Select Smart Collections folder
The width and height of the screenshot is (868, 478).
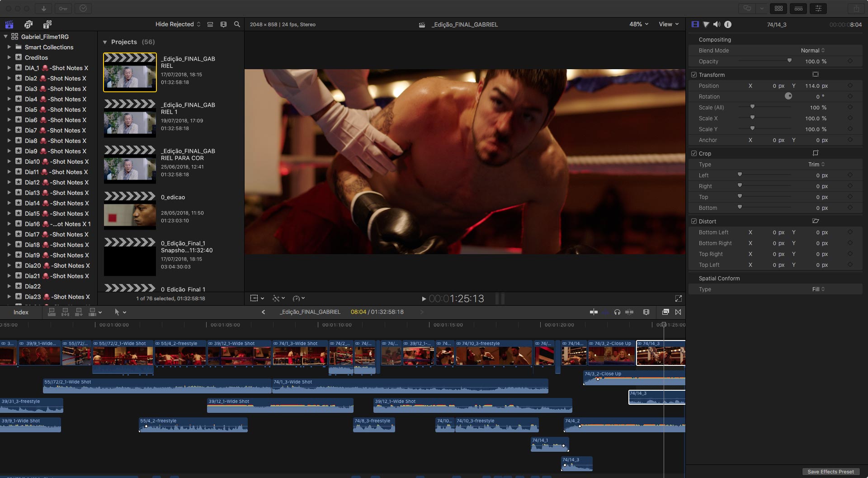point(49,47)
